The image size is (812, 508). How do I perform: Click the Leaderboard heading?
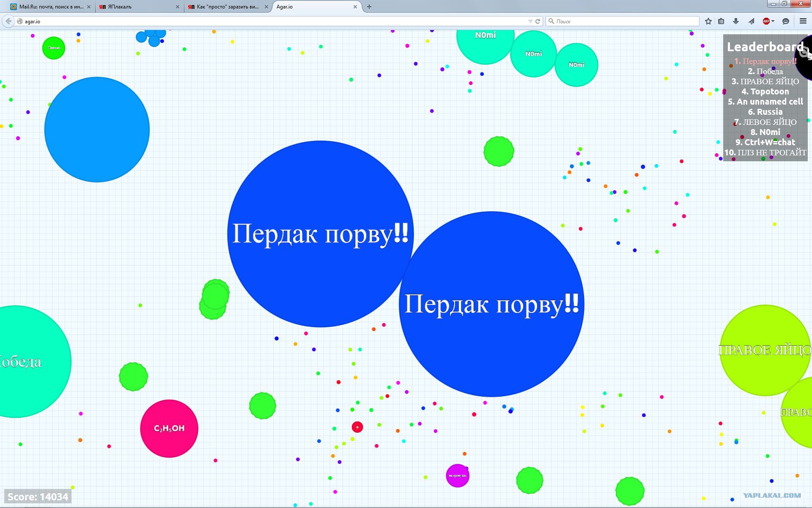point(765,47)
